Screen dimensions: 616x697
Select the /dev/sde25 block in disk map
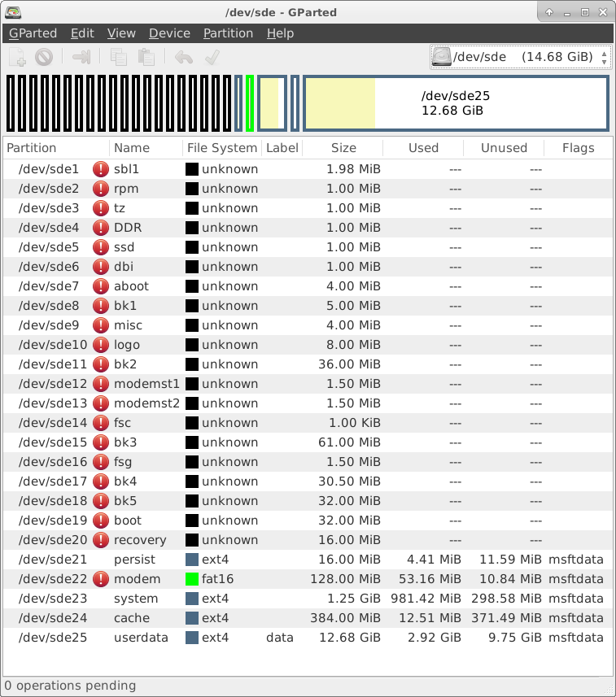[456, 103]
